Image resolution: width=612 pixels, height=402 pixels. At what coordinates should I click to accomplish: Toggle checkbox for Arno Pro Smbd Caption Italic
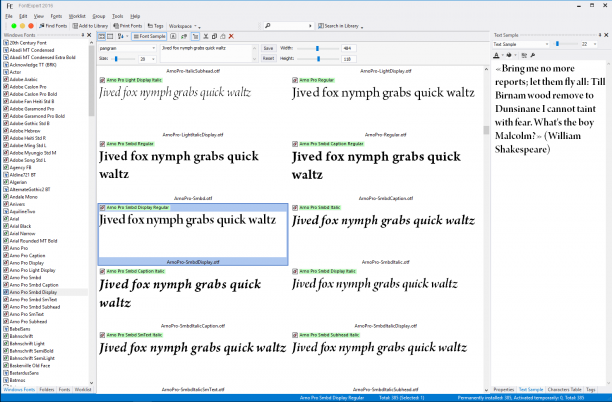(x=102, y=271)
